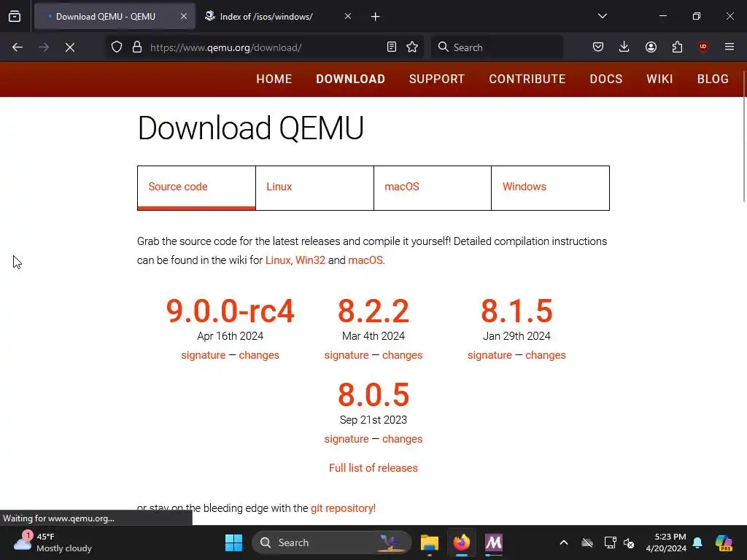Open the git repository link
747x560 pixels.
pyautogui.click(x=343, y=508)
